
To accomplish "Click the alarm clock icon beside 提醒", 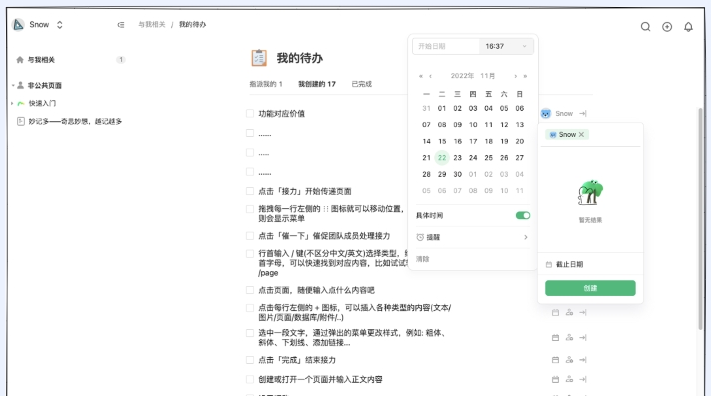I will (x=420, y=237).
